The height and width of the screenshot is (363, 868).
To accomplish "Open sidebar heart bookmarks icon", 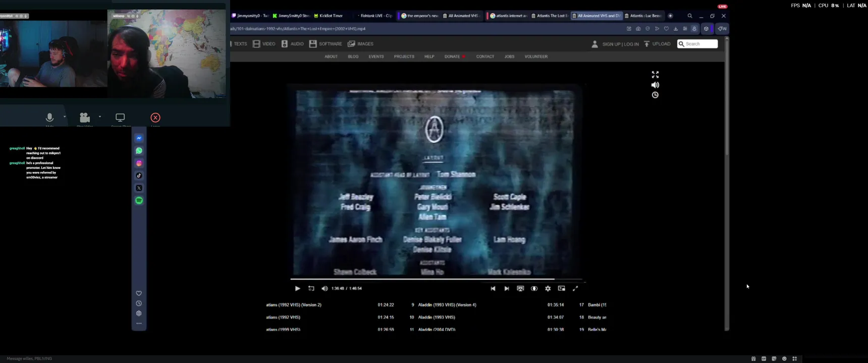I will [x=139, y=293].
